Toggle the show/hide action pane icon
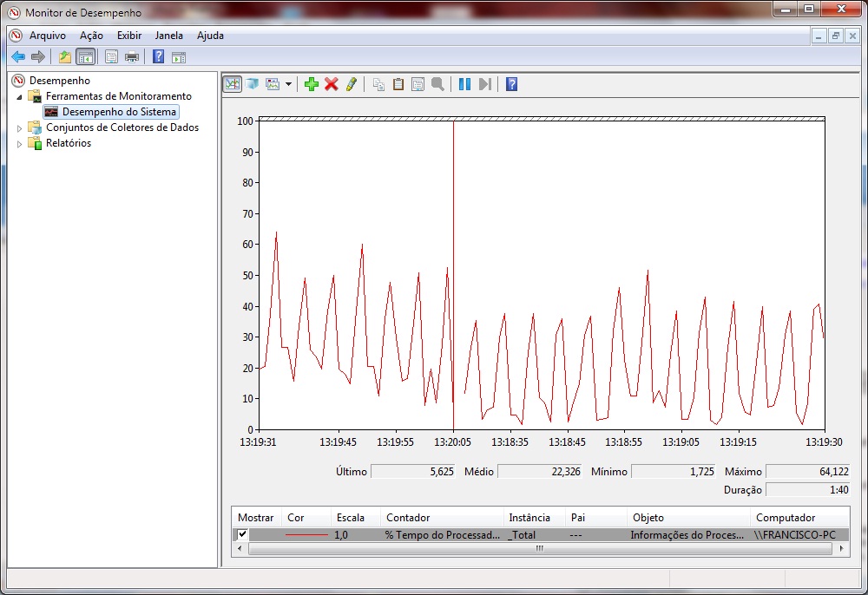Image resolution: width=868 pixels, height=595 pixels. (178, 57)
